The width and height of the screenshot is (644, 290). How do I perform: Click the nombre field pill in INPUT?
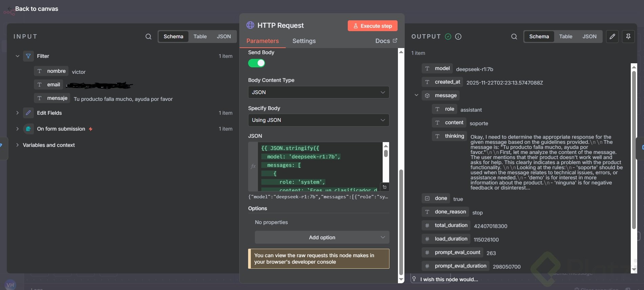[x=51, y=71]
